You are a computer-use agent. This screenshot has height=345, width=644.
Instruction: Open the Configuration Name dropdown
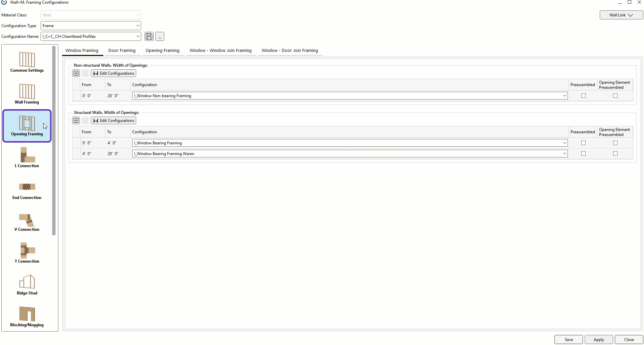tap(138, 37)
